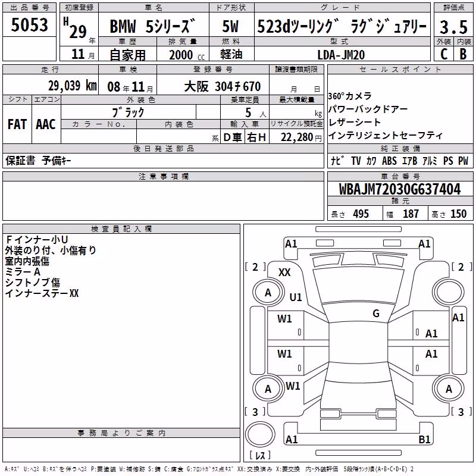Click TV in genuine equipment
476x476 pixels.
point(356,161)
